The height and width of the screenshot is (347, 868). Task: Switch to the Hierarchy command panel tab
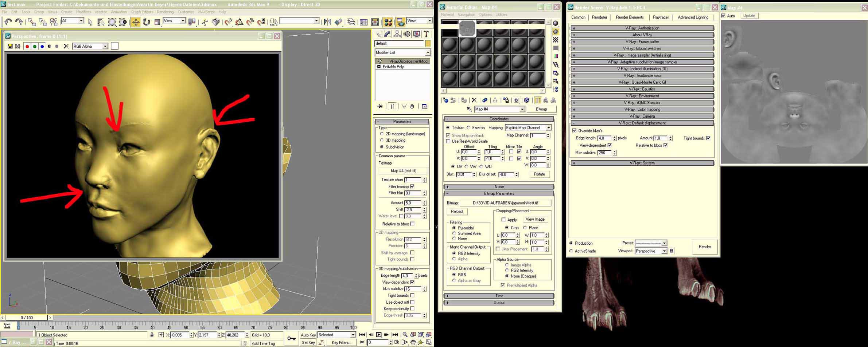397,34
